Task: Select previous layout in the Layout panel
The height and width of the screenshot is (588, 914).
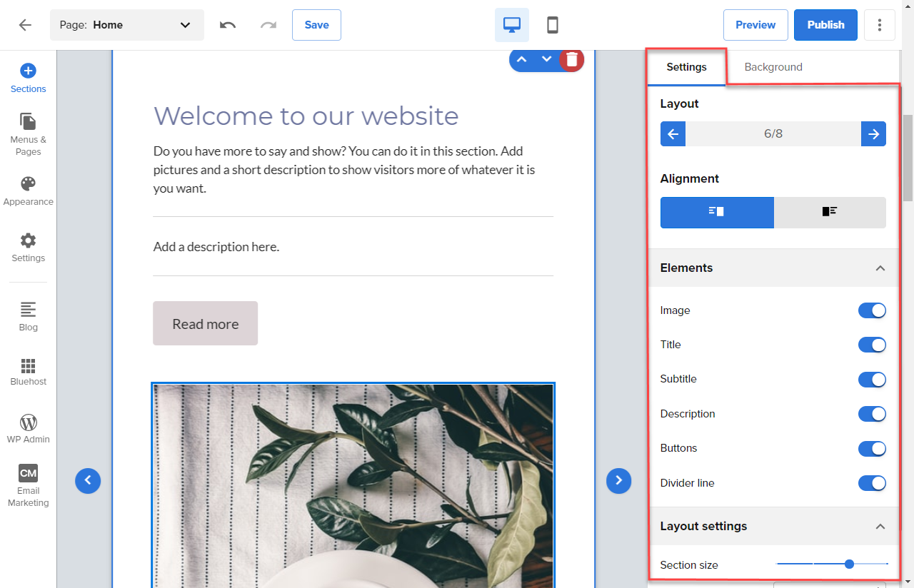Action: coord(673,133)
